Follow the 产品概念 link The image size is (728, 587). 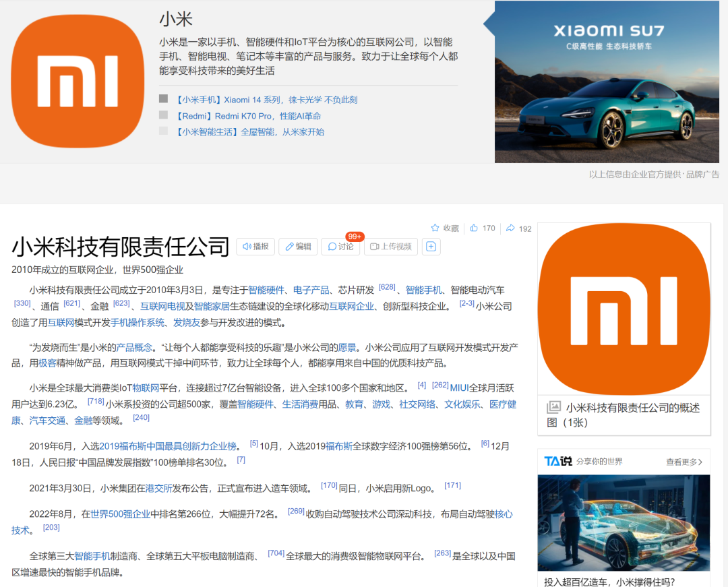134,347
